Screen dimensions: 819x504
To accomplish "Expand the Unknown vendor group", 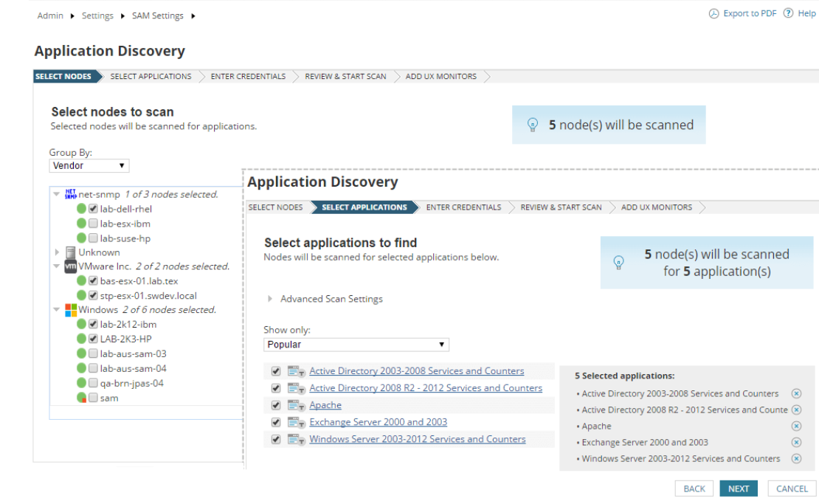I will coord(57,252).
